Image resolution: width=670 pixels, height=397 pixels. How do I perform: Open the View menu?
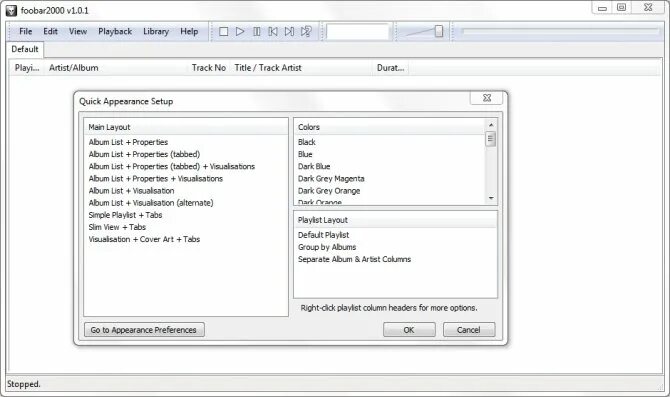[x=78, y=31]
